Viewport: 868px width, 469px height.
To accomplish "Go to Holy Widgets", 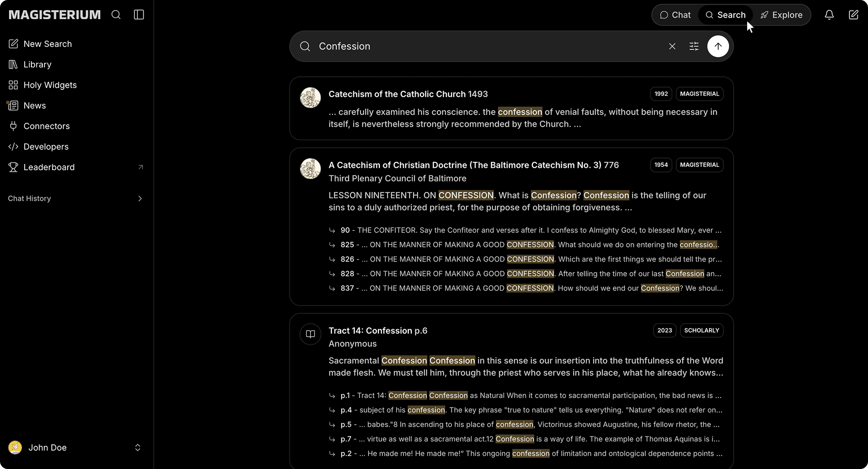I will [50, 85].
